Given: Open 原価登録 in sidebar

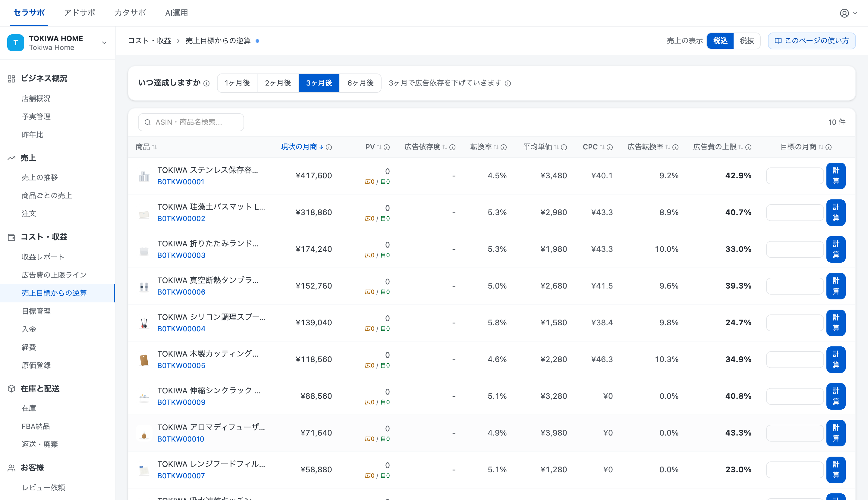Looking at the screenshot, I should pyautogui.click(x=36, y=365).
